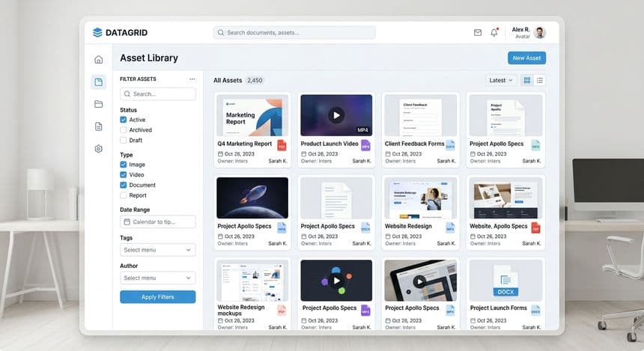Open the Folders sidebar icon
644x351 pixels.
coord(99,104)
